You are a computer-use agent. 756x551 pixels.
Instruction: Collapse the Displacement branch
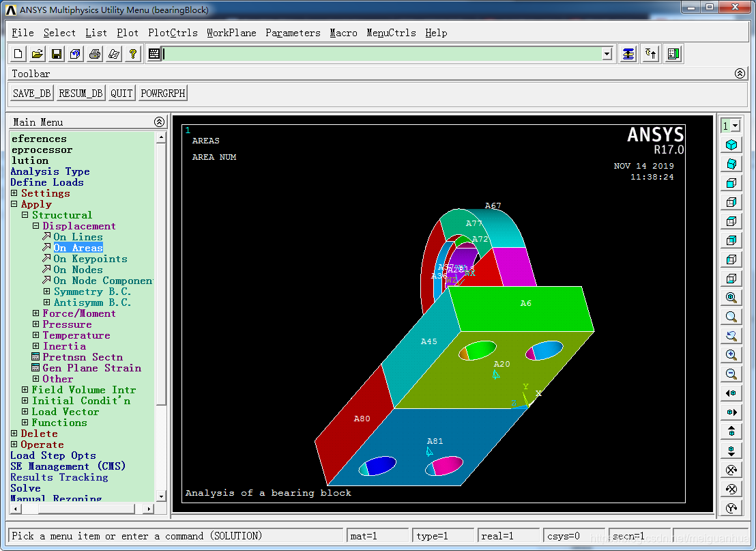pyautogui.click(x=35, y=226)
